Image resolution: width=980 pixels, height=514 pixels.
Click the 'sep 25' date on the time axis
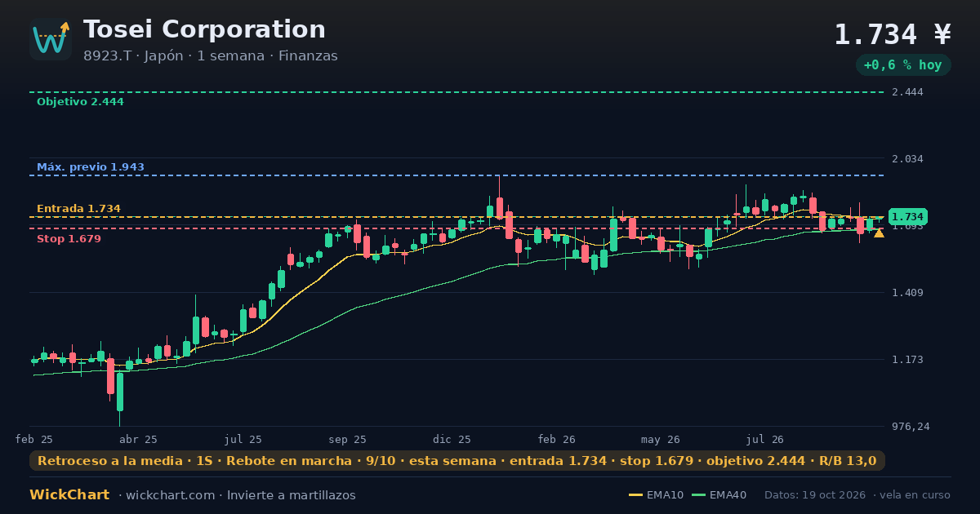(348, 440)
